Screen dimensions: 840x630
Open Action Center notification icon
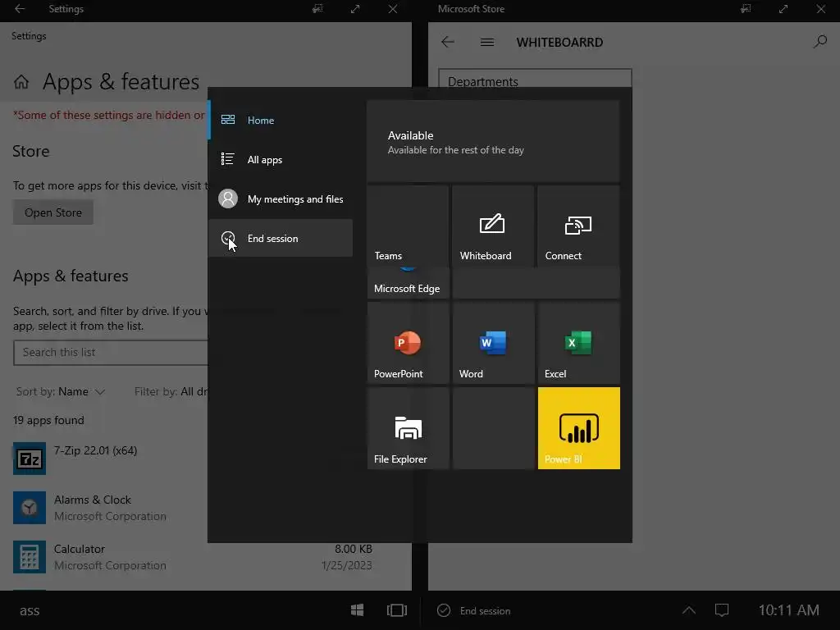(x=722, y=610)
